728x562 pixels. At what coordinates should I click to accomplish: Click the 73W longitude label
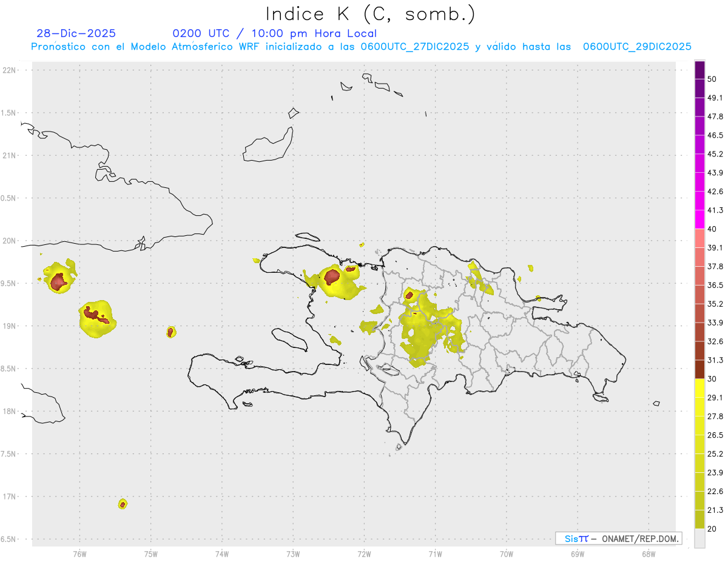[x=293, y=554]
